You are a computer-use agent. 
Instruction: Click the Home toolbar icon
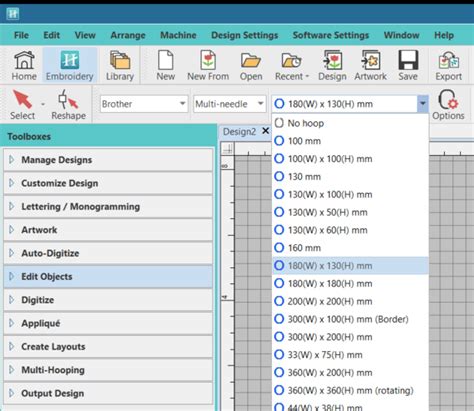pyautogui.click(x=24, y=65)
